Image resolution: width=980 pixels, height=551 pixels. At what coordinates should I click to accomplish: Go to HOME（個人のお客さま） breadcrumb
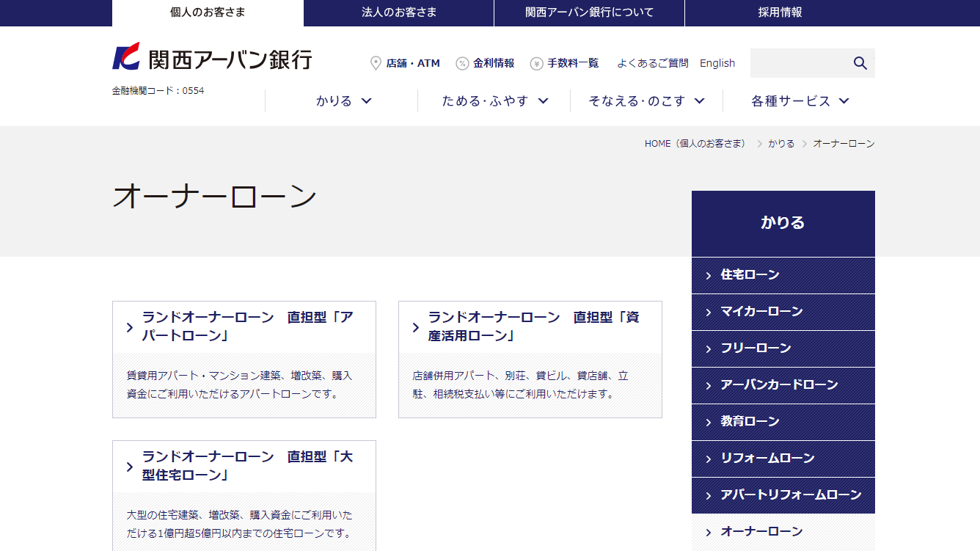[695, 144]
